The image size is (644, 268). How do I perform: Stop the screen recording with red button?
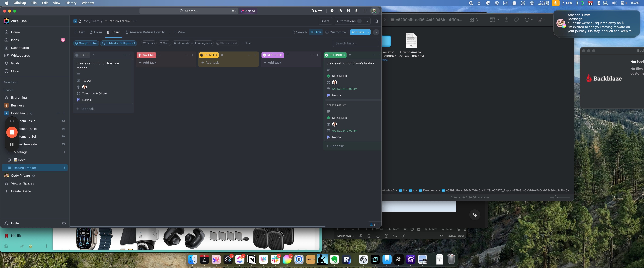(12, 132)
